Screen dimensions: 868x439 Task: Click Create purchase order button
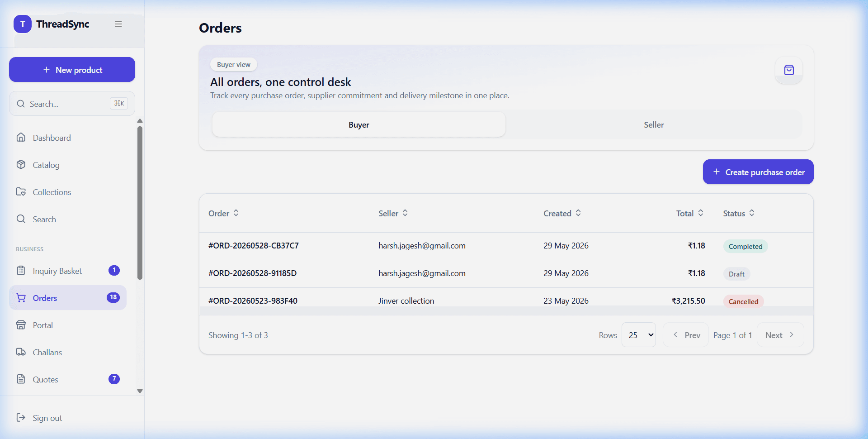[758, 172]
